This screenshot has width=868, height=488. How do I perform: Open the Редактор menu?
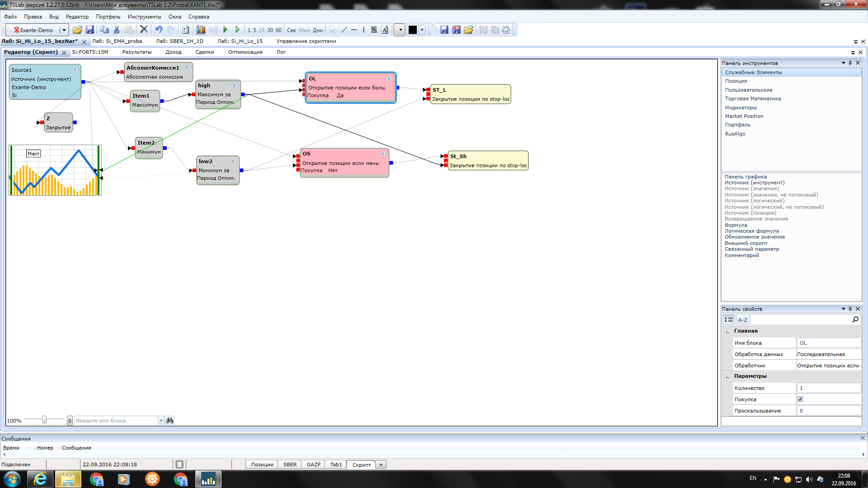point(77,17)
